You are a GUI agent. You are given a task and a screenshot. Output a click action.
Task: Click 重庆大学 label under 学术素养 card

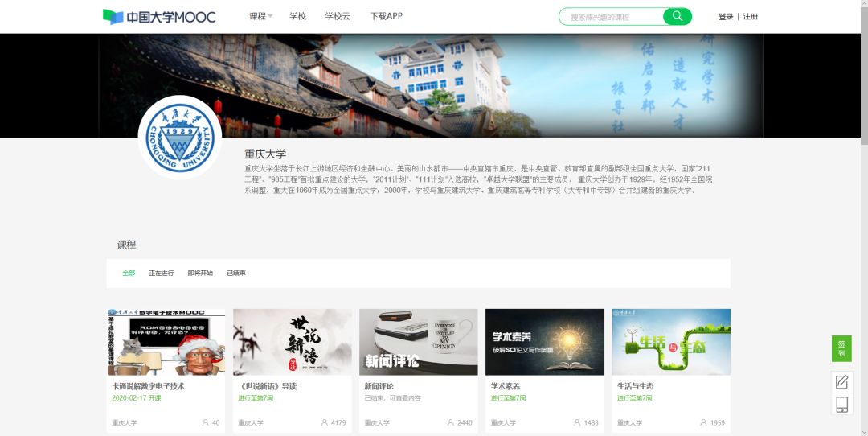point(503,422)
